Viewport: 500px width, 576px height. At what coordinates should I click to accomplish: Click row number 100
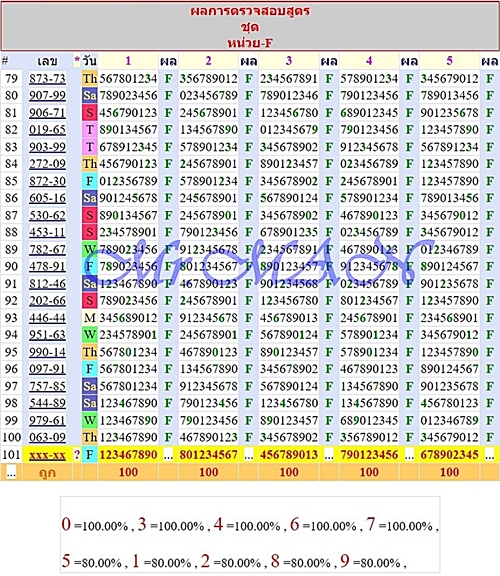pyautogui.click(x=11, y=437)
